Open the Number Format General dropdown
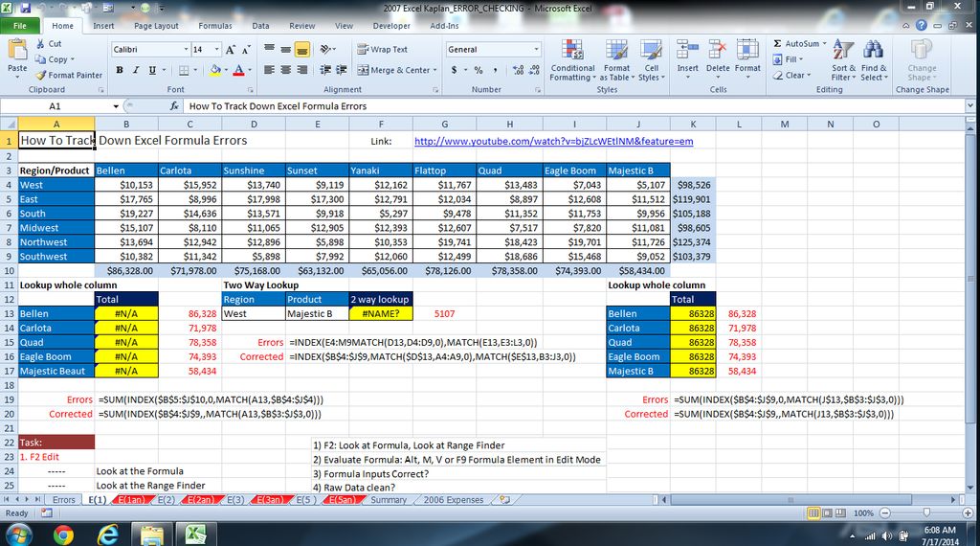 click(536, 50)
